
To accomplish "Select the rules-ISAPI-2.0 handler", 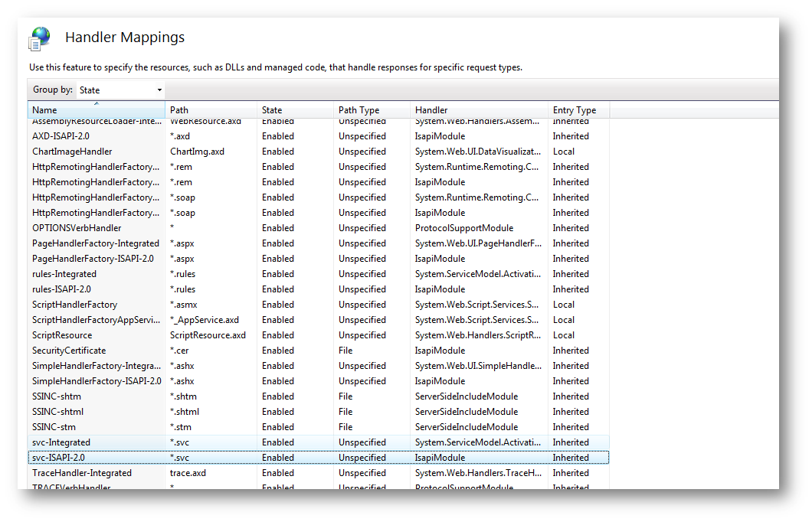I will 319,289.
